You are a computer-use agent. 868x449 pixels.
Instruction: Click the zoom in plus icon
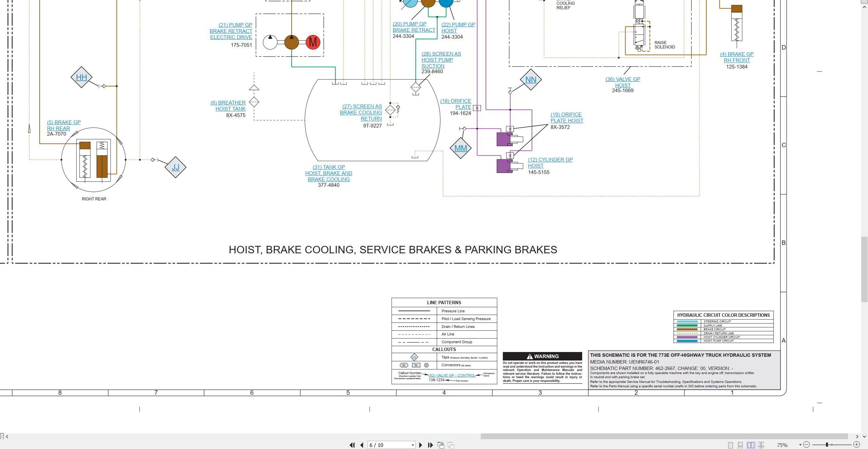[x=856, y=445]
